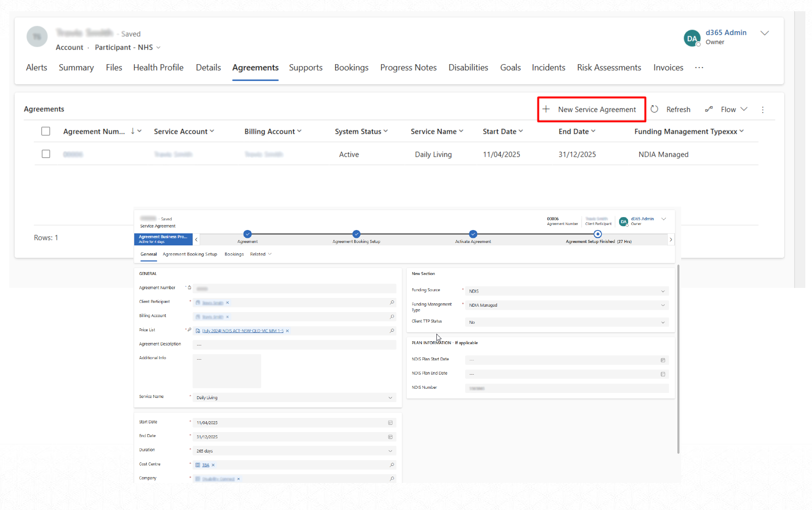Click the Agreement Description input field

[294, 345]
